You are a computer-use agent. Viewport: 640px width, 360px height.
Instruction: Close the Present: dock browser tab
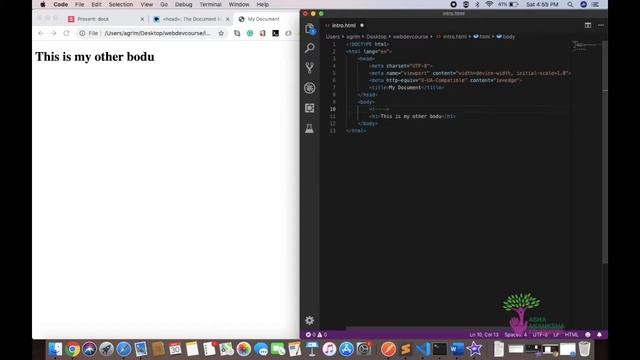142,19
